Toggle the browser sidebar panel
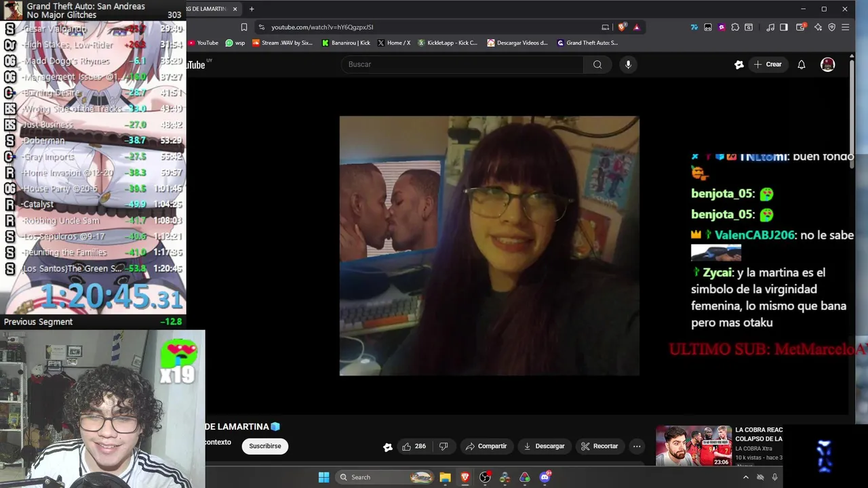This screenshot has height=488, width=868. pyautogui.click(x=784, y=27)
